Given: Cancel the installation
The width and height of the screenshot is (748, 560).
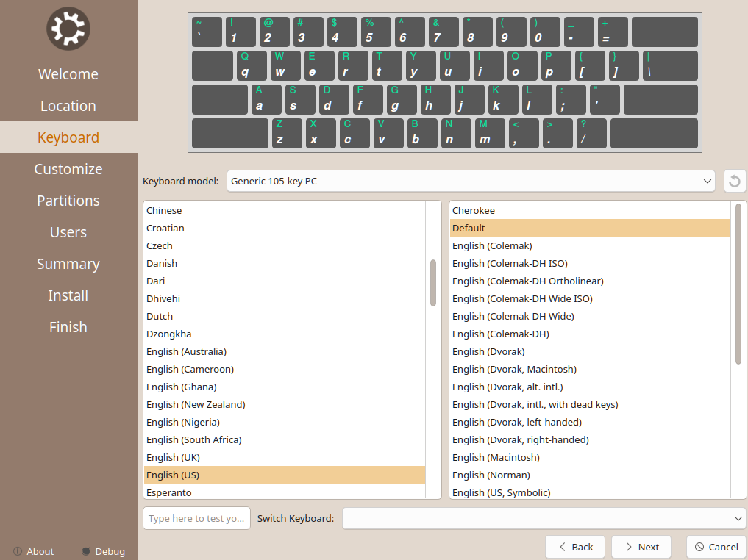Looking at the screenshot, I should (716, 547).
